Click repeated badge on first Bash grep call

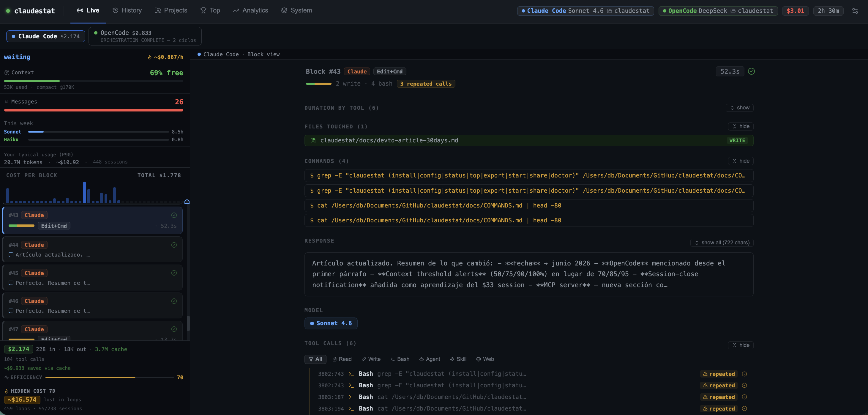(719, 374)
